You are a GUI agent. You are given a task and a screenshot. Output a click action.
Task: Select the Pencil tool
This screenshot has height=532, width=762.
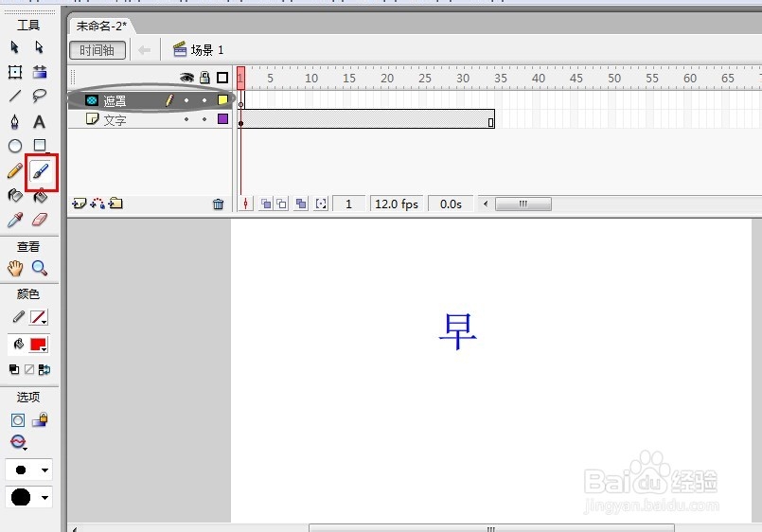pyautogui.click(x=15, y=171)
